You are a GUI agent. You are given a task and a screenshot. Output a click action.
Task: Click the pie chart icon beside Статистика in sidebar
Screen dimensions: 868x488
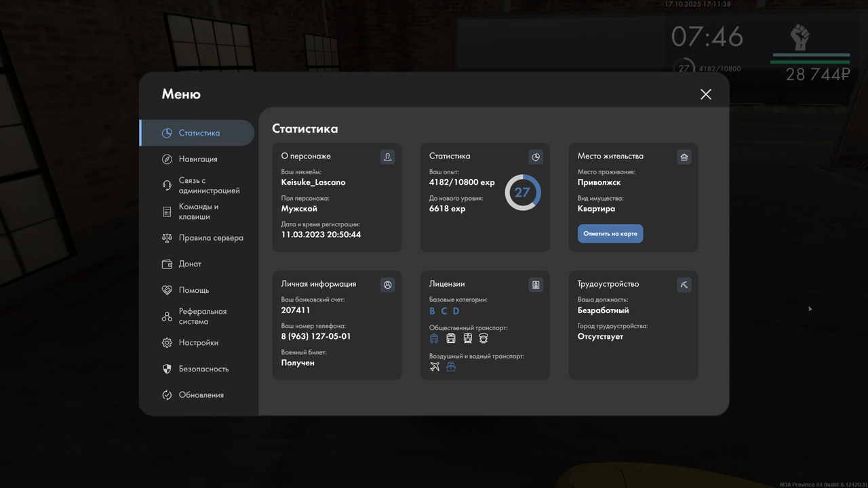pyautogui.click(x=167, y=133)
